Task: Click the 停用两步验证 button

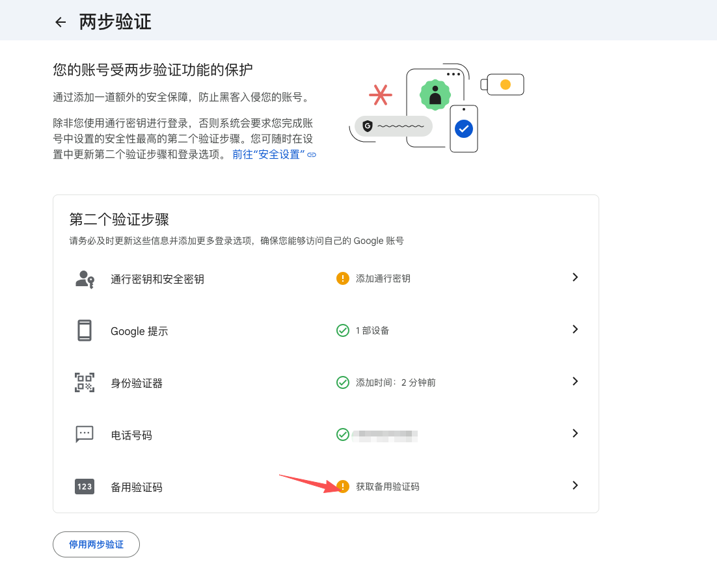Action: coord(96,544)
